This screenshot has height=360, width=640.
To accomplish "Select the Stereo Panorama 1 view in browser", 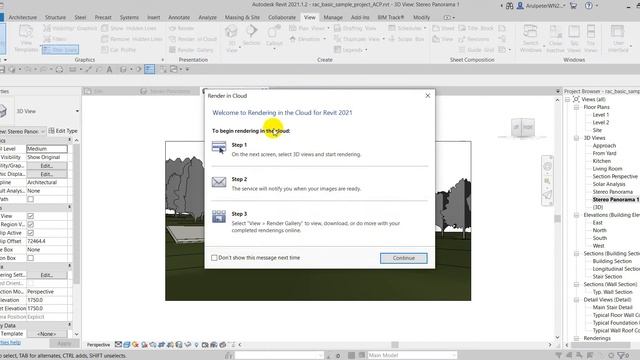I will click(x=616, y=200).
